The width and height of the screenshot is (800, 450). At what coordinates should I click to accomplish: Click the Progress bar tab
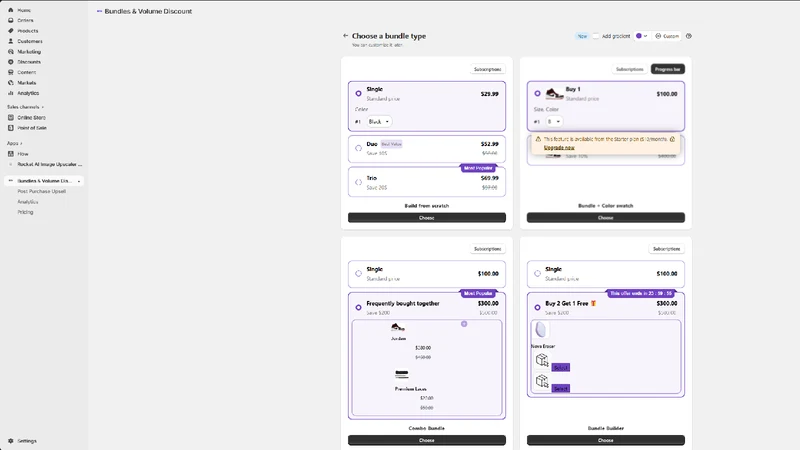point(667,69)
